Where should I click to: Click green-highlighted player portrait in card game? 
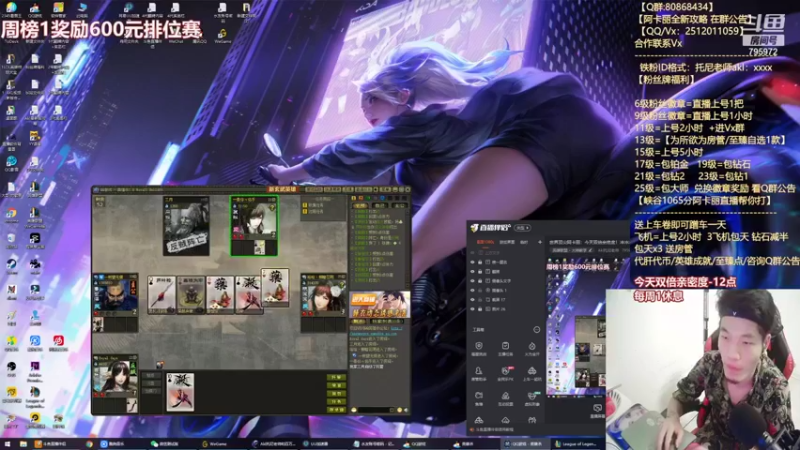tap(254, 225)
